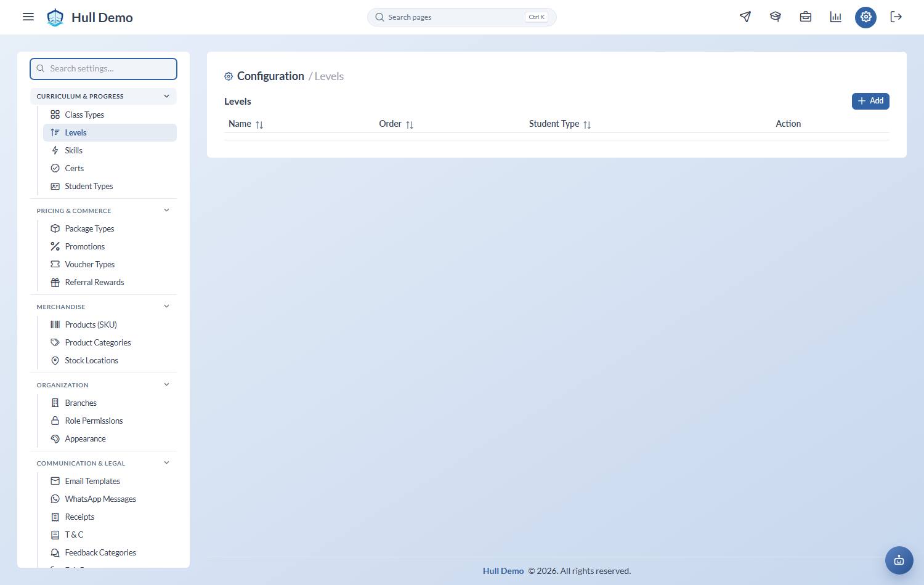Open the hamburger navigation menu

[x=28, y=17]
